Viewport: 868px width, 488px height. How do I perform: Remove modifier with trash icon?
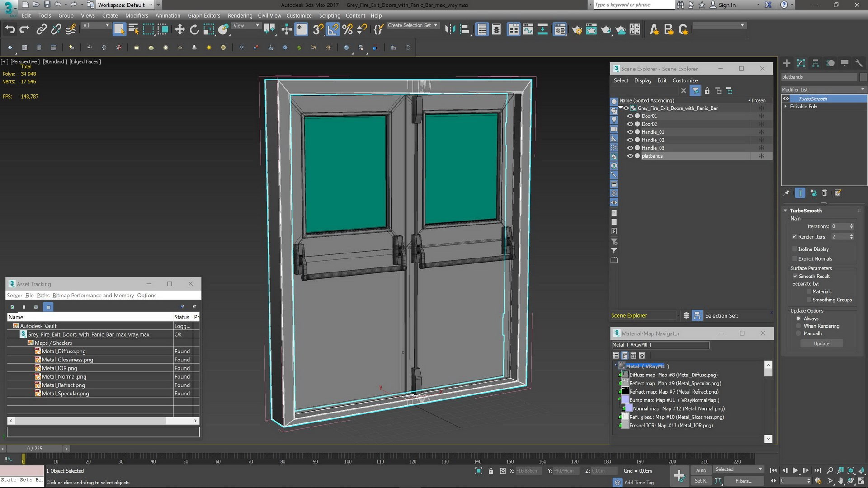click(825, 193)
